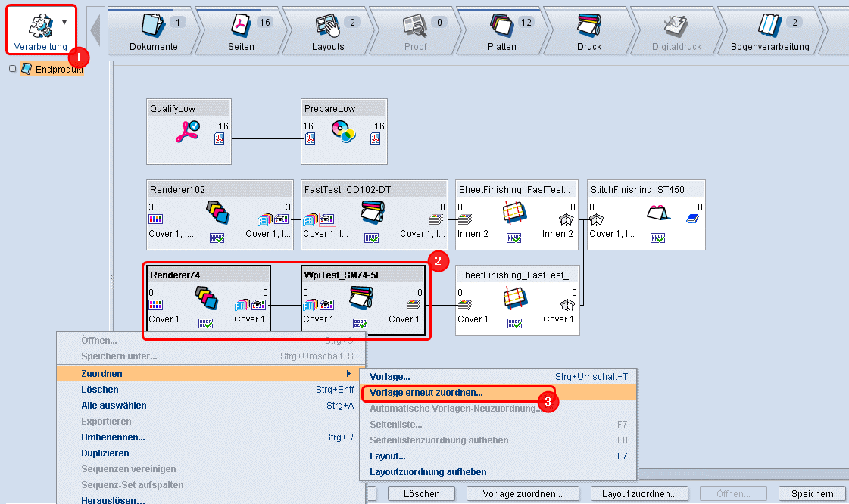Image resolution: width=849 pixels, height=504 pixels.
Task: Click the SheetFinishing Cover 1 folding icon
Action: point(514,298)
